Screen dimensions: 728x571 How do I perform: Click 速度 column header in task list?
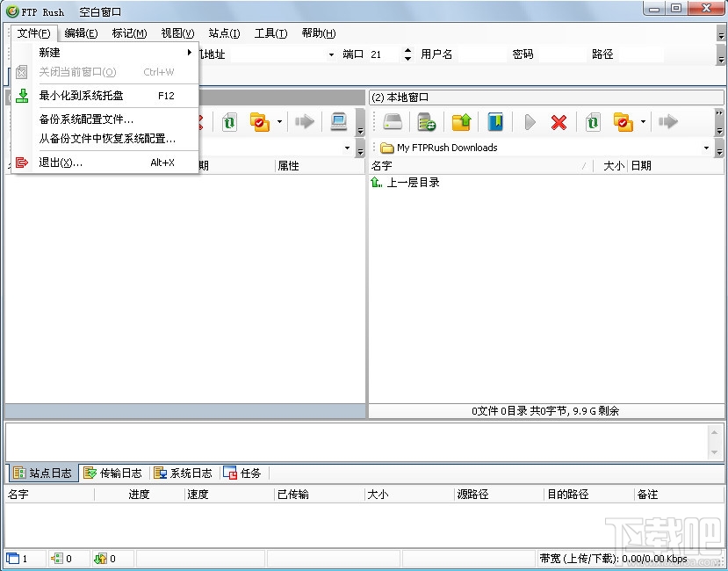[x=229, y=495]
